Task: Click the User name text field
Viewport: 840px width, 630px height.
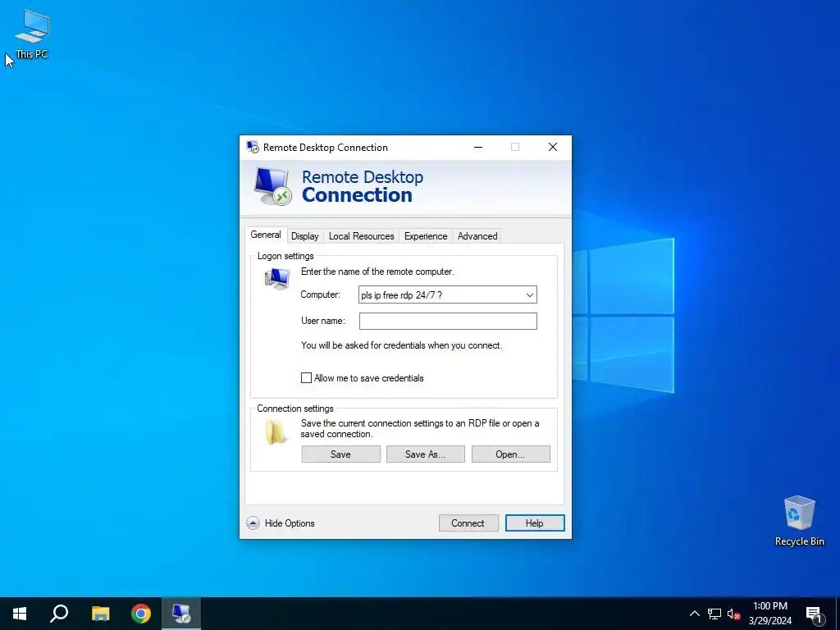Action: 448,321
